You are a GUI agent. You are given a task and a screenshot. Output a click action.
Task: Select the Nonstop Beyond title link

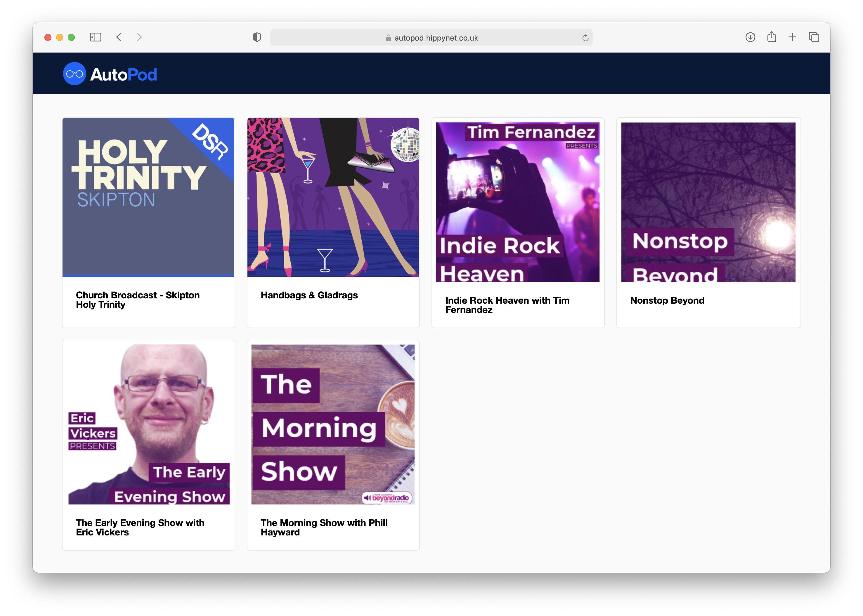click(667, 300)
